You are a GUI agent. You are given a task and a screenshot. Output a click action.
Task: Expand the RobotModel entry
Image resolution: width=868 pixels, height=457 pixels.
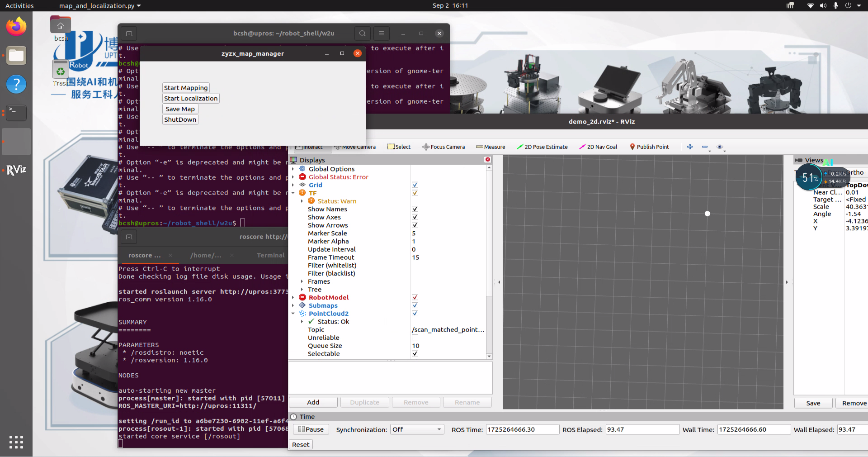click(293, 298)
